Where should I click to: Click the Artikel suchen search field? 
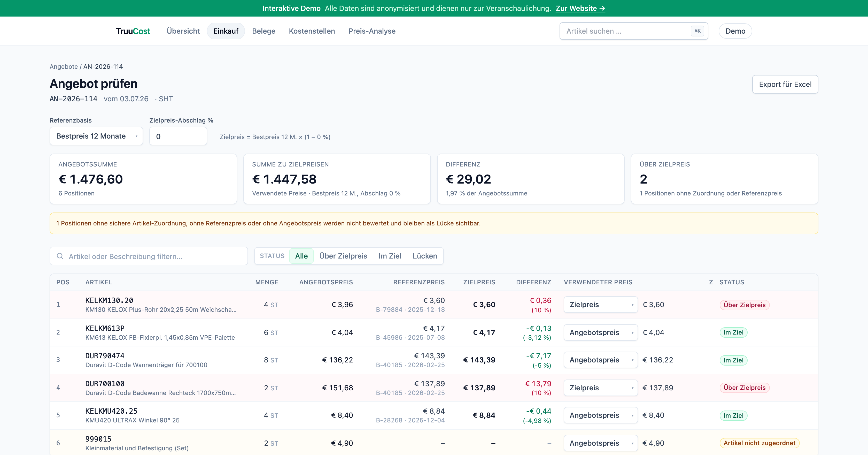tap(633, 31)
